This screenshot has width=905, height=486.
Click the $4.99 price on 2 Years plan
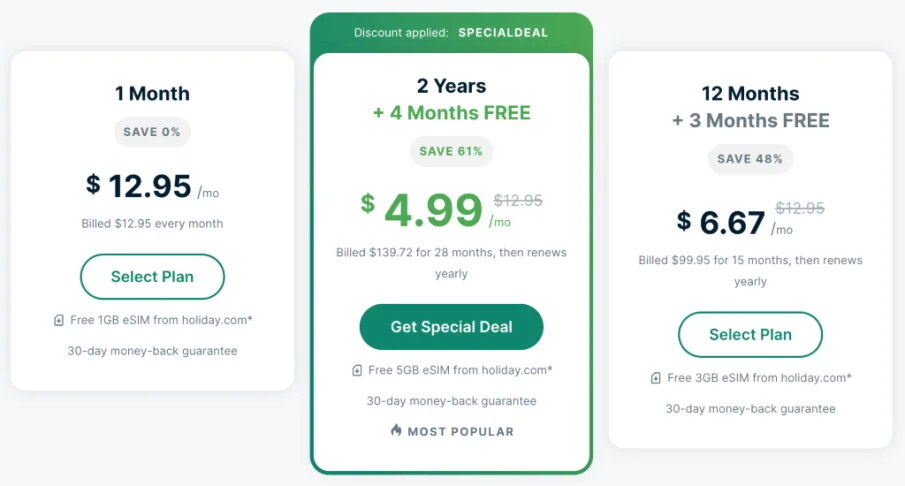coord(422,210)
